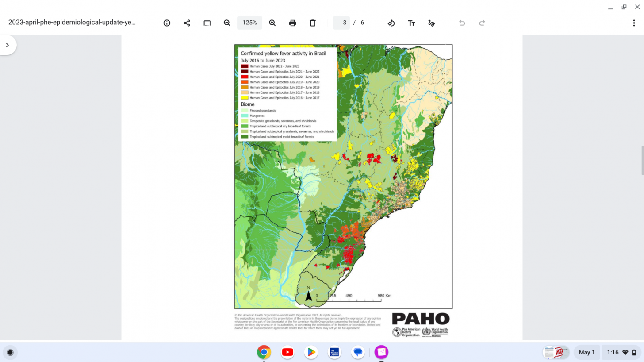Select the rotate/annotate tool icon

click(x=391, y=23)
